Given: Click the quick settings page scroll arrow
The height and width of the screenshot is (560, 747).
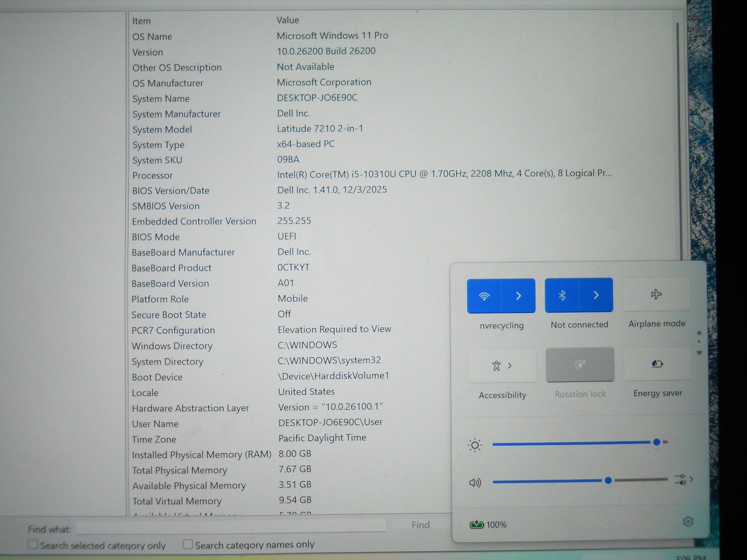Looking at the screenshot, I should click(x=699, y=353).
